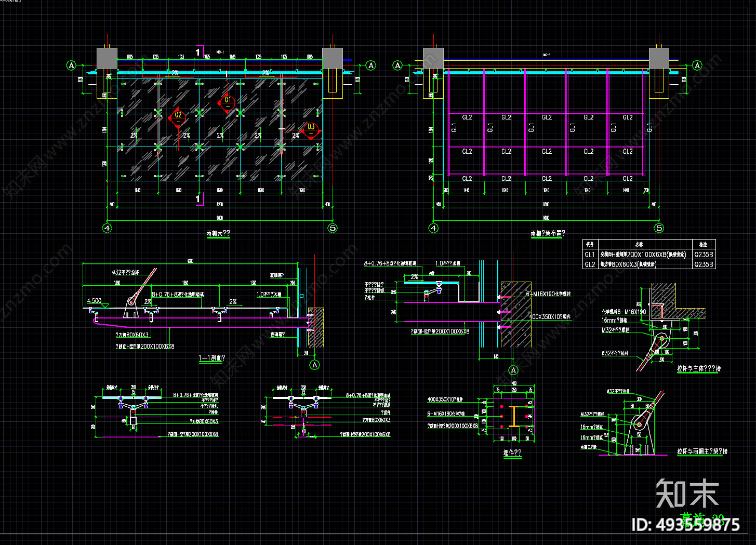Select axis bubble 4 under the canopy plan

pos(107,228)
